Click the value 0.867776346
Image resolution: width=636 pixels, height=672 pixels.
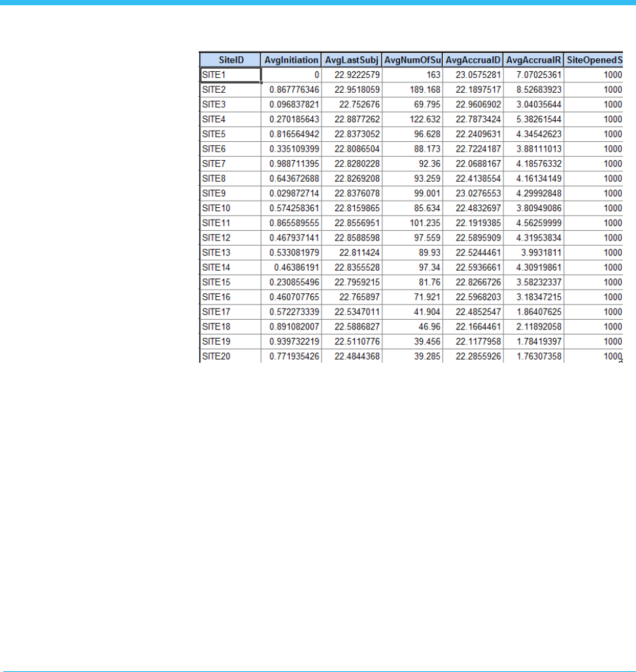tap(294, 90)
